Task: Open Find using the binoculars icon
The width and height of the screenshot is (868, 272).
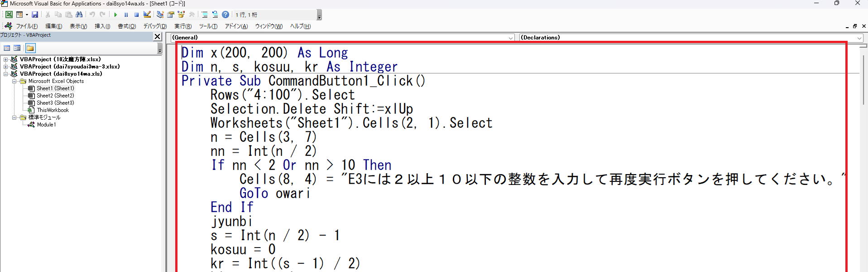Action: [79, 15]
